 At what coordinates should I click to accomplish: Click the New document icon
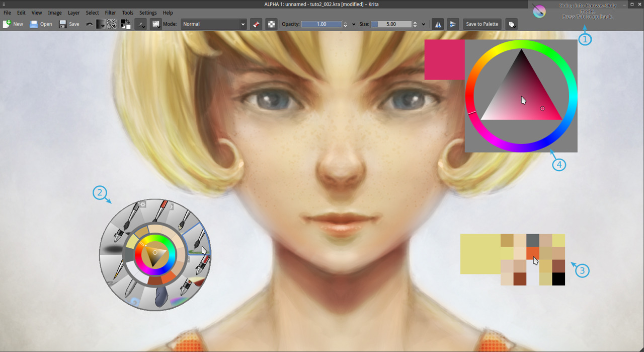pyautogui.click(x=7, y=24)
